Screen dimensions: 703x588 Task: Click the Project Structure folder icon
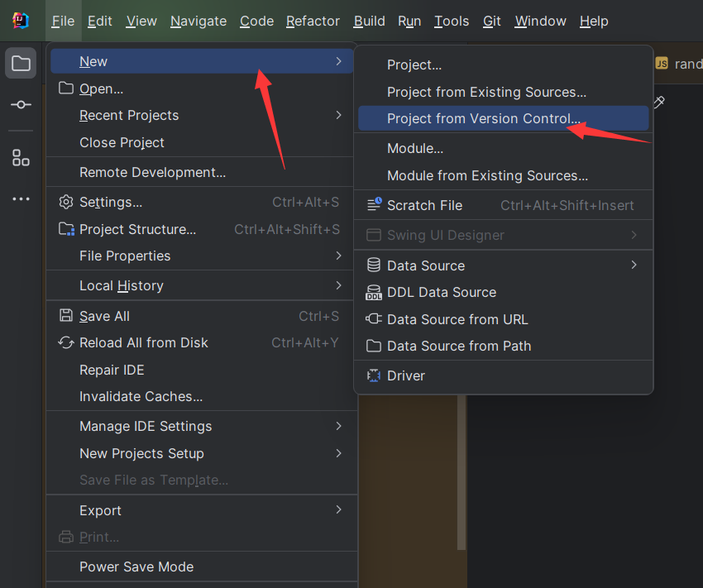click(66, 229)
